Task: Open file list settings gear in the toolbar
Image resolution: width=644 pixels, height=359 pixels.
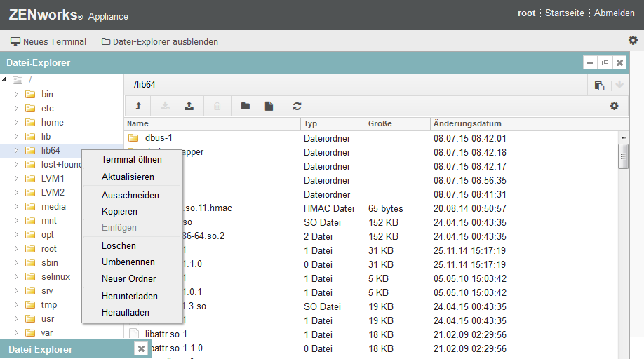Action: click(614, 106)
